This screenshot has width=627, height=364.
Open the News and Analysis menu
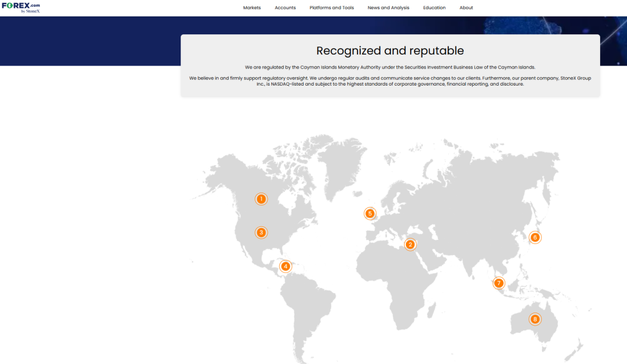388,7
